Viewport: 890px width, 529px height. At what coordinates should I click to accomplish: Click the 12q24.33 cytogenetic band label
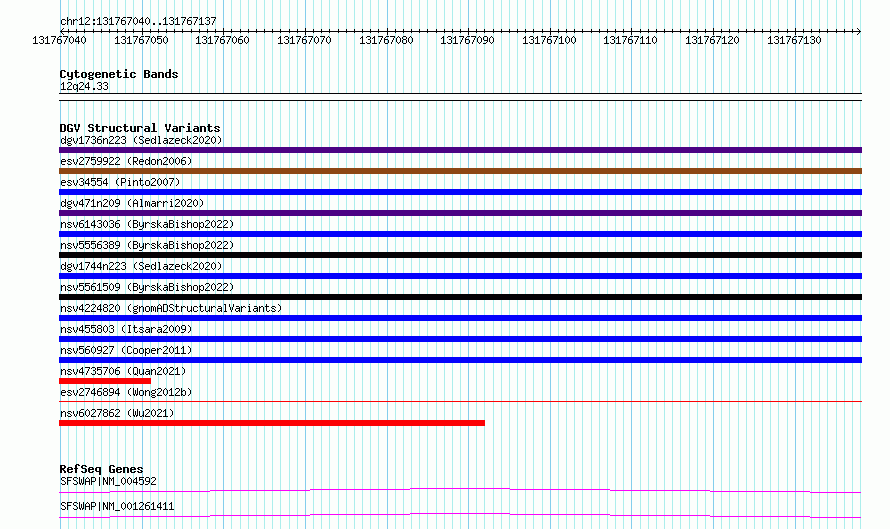coord(84,86)
